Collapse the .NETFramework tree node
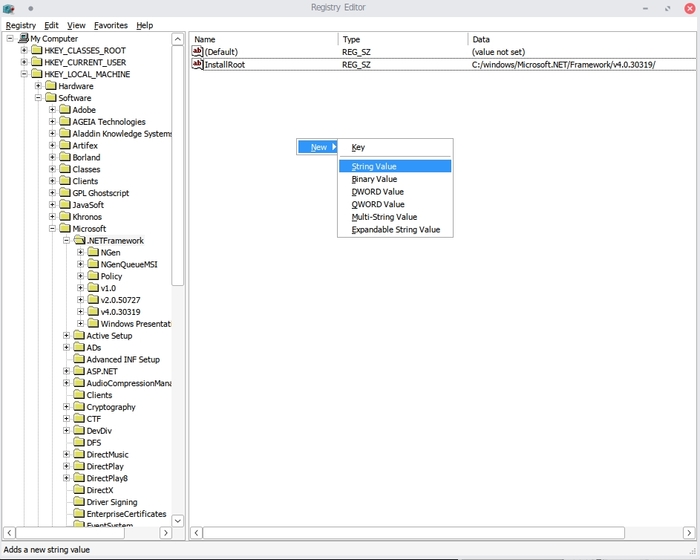The image size is (700, 560). [67, 241]
